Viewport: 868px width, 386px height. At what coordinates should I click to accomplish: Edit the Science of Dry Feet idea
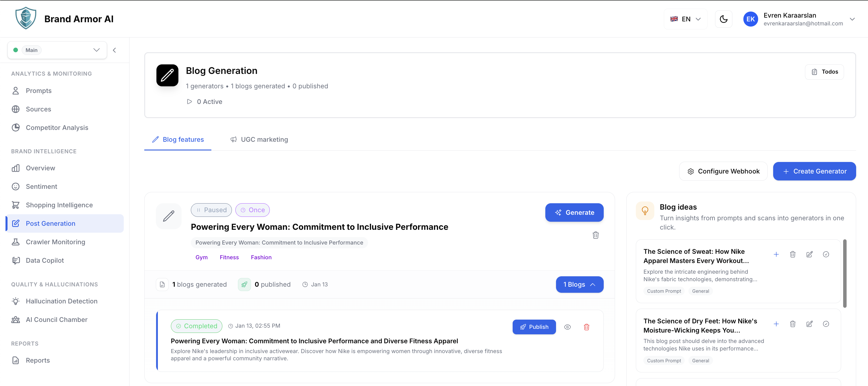pyautogui.click(x=810, y=324)
